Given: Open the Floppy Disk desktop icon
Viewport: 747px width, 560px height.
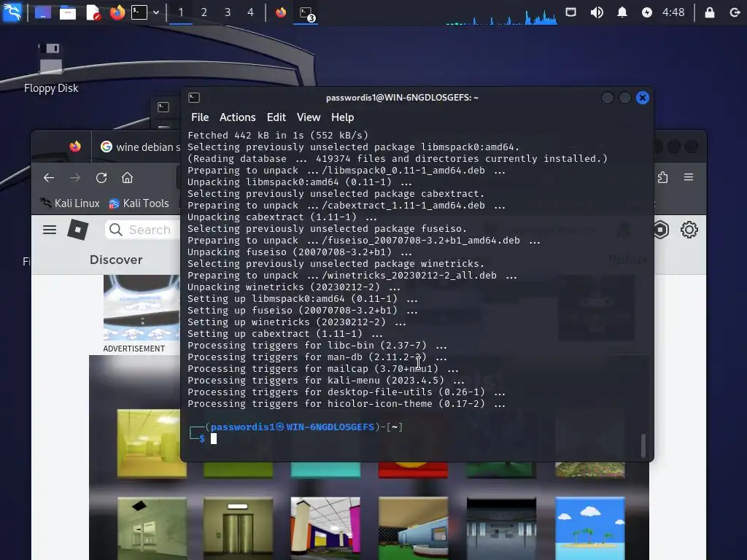Looking at the screenshot, I should [x=51, y=68].
